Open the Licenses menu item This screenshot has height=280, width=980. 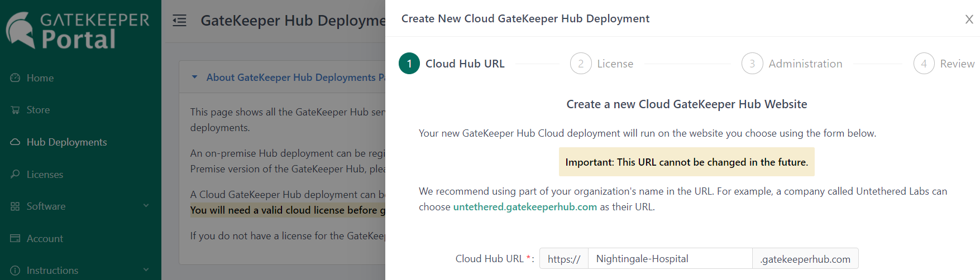[45, 175]
